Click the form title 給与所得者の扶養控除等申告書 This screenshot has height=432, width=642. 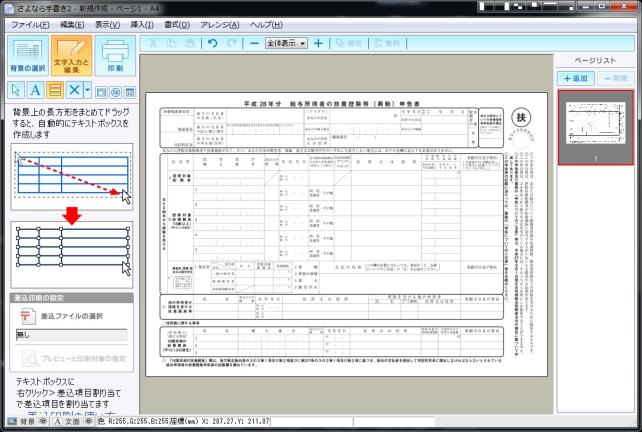(x=332, y=104)
